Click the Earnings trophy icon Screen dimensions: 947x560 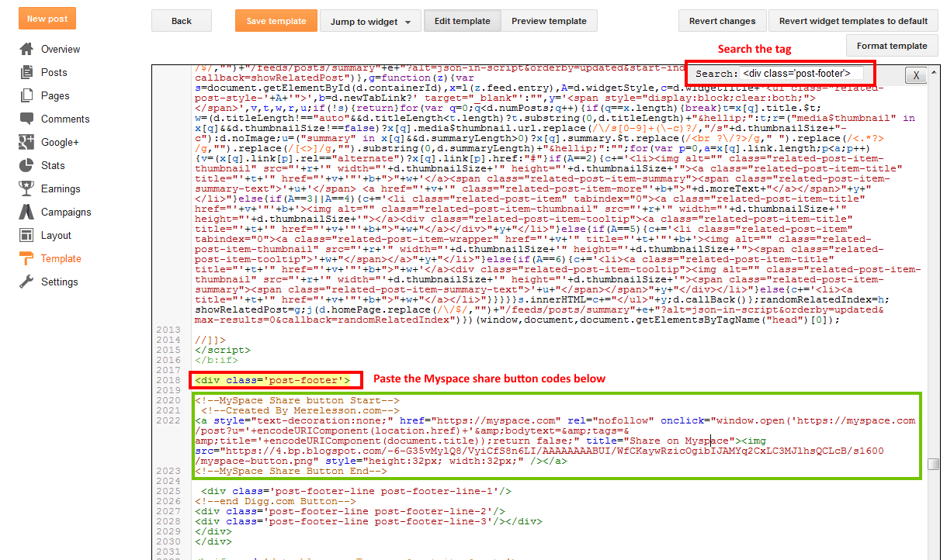(x=26, y=188)
